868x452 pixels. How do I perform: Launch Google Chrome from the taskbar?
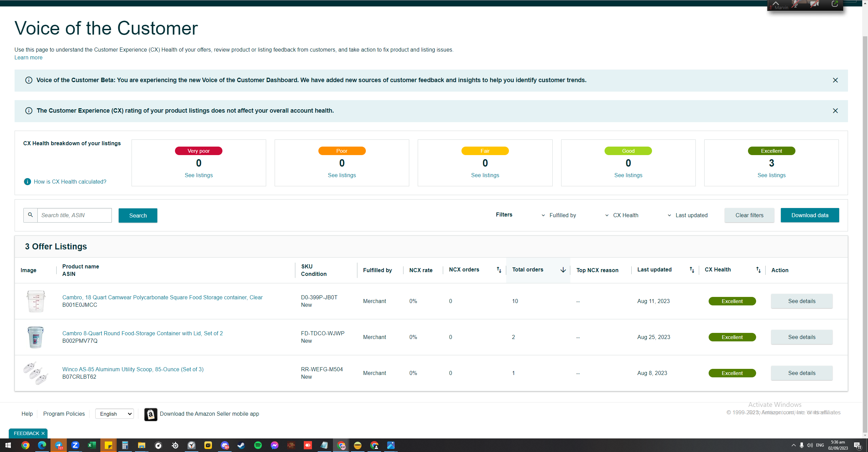click(25, 445)
